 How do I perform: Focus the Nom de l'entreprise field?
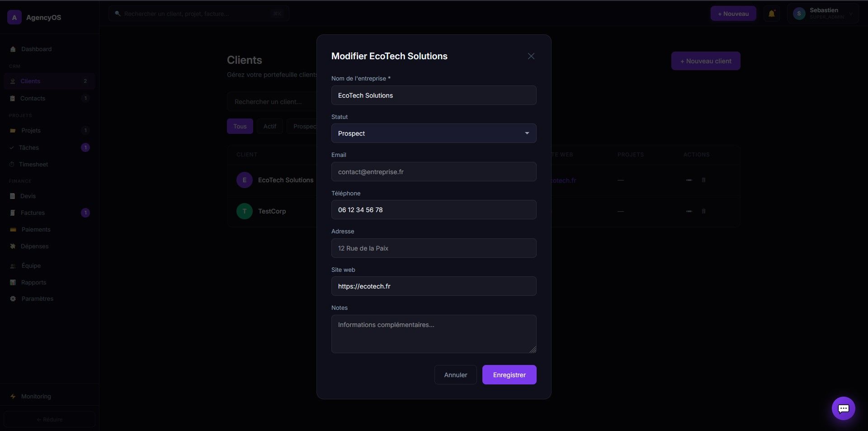[434, 95]
